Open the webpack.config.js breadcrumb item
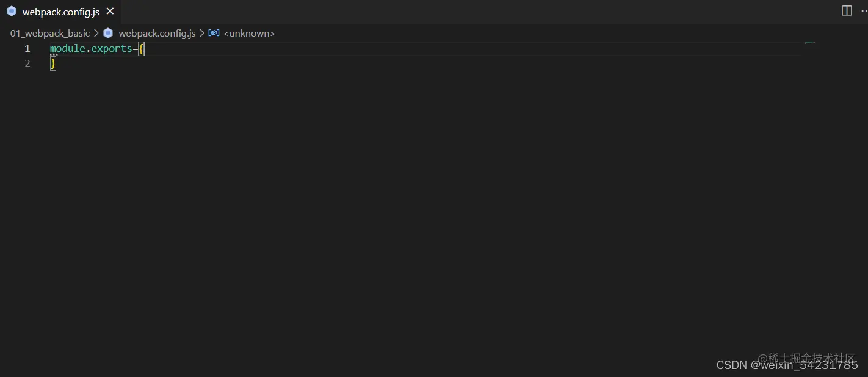 [x=157, y=33]
